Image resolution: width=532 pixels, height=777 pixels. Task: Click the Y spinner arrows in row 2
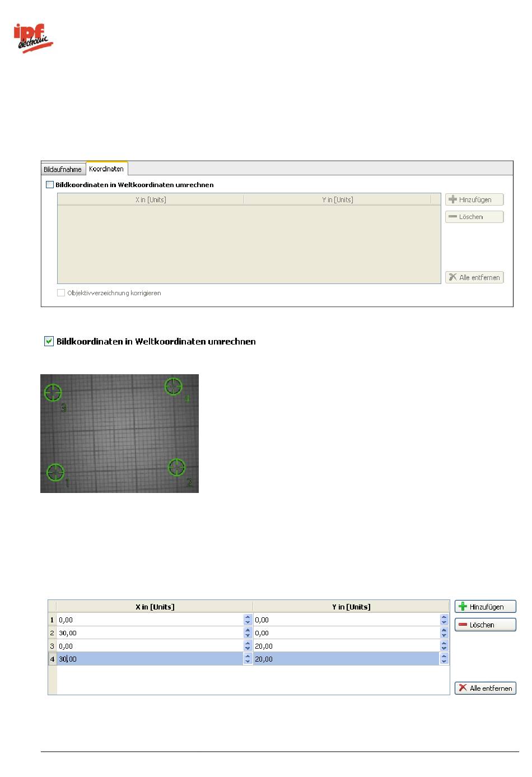(x=444, y=633)
